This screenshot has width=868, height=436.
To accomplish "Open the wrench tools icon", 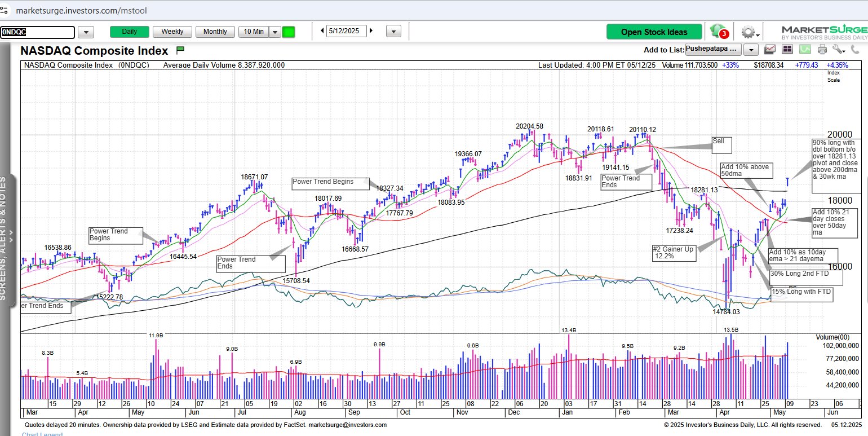I will (838, 50).
